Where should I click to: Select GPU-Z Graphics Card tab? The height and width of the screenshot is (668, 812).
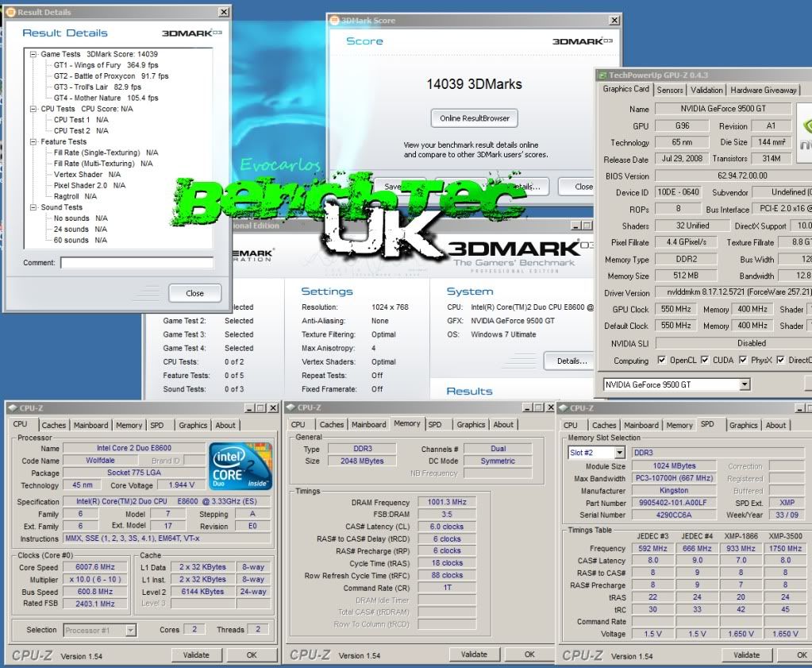pos(625,89)
